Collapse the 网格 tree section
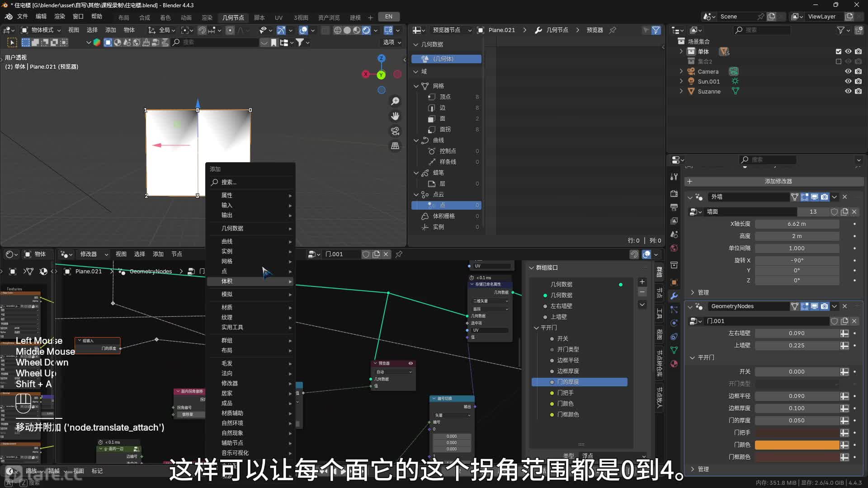This screenshot has width=868, height=488. (416, 86)
